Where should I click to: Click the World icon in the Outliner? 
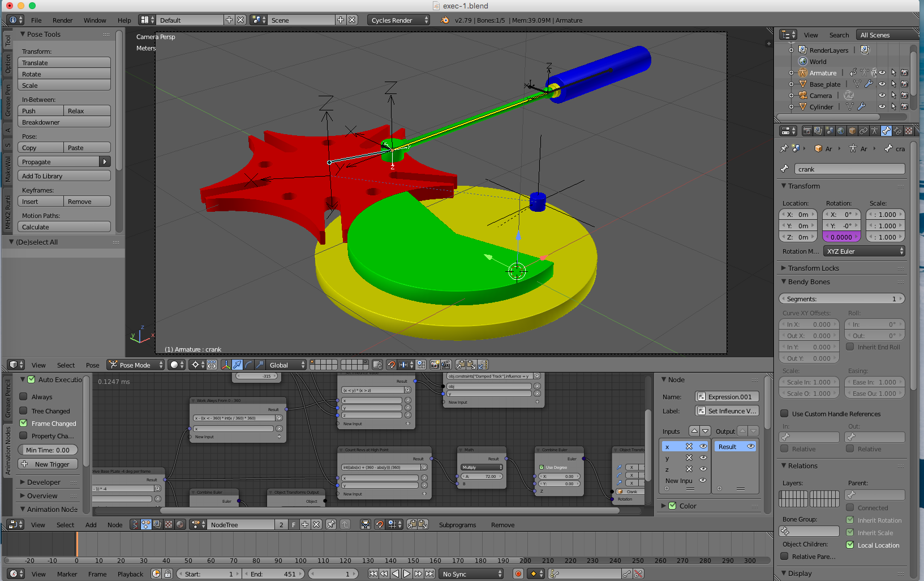pyautogui.click(x=803, y=61)
